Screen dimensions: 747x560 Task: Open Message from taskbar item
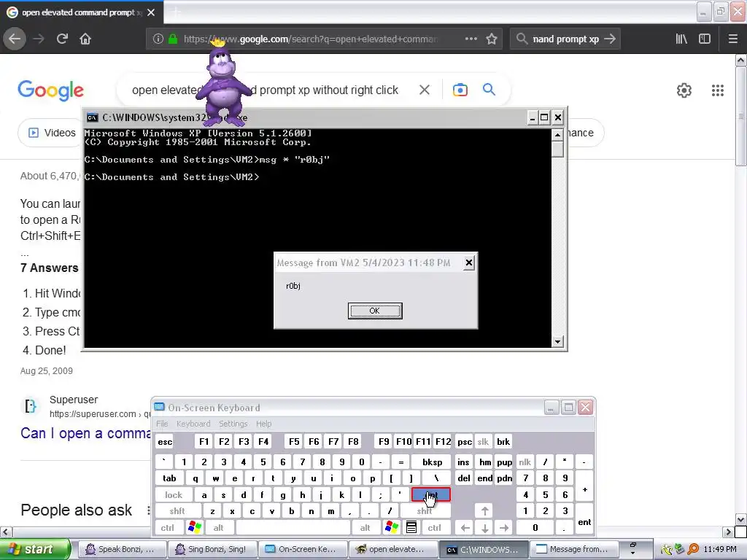(x=574, y=549)
